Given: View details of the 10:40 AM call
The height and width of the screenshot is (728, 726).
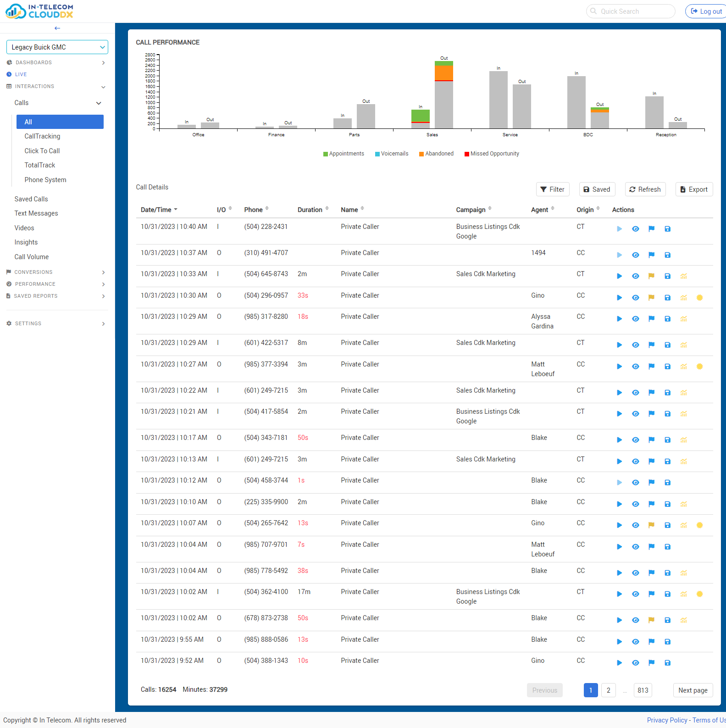Looking at the screenshot, I should click(x=635, y=229).
